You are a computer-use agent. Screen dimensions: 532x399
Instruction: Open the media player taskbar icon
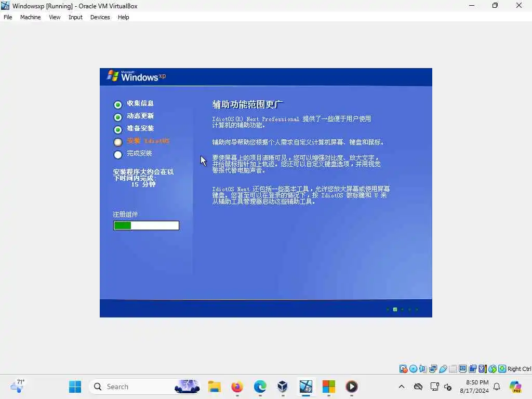click(x=352, y=387)
